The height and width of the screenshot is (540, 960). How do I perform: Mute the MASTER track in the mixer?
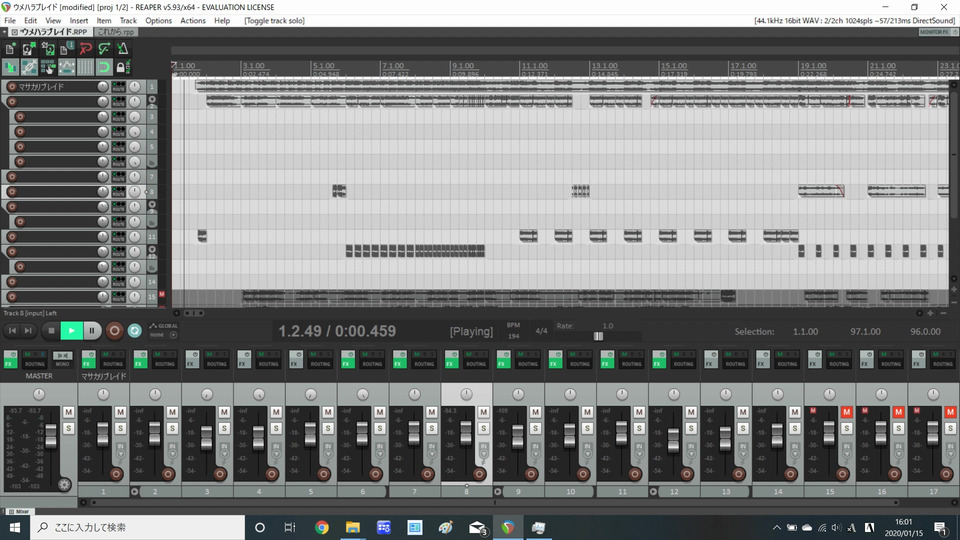point(69,412)
